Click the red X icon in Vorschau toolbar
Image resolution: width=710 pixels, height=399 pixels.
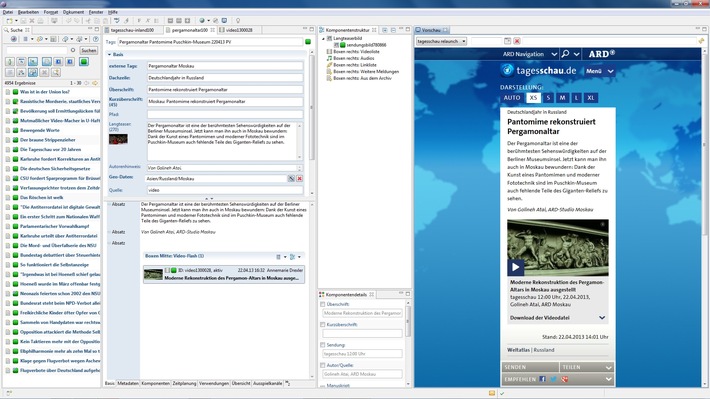click(517, 41)
